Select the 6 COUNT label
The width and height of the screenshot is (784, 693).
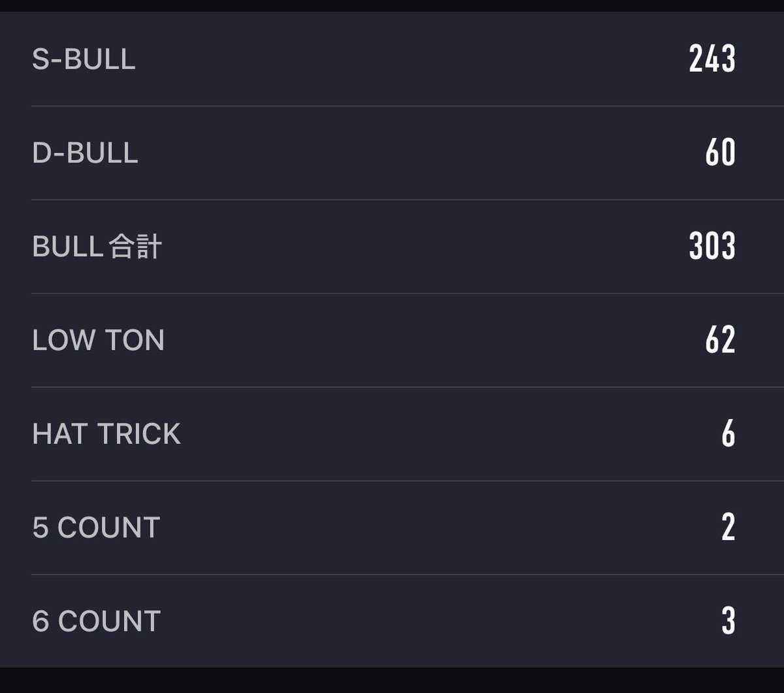(97, 622)
